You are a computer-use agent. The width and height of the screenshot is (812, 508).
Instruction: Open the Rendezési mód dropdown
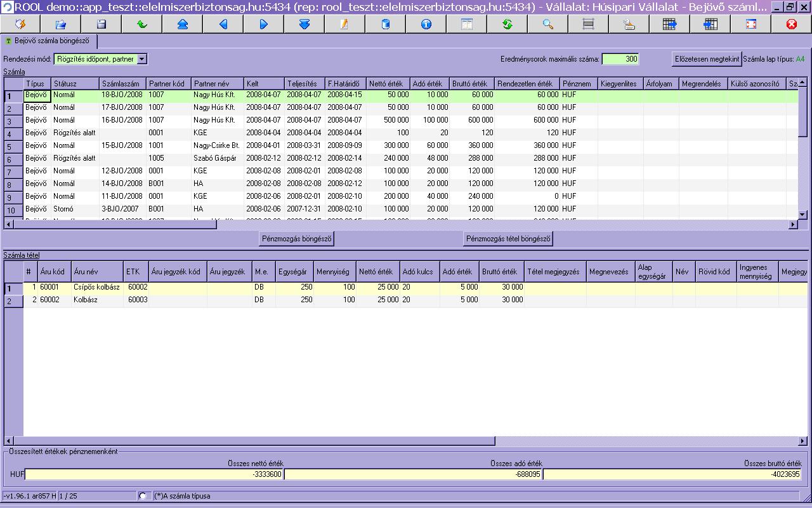(x=141, y=59)
